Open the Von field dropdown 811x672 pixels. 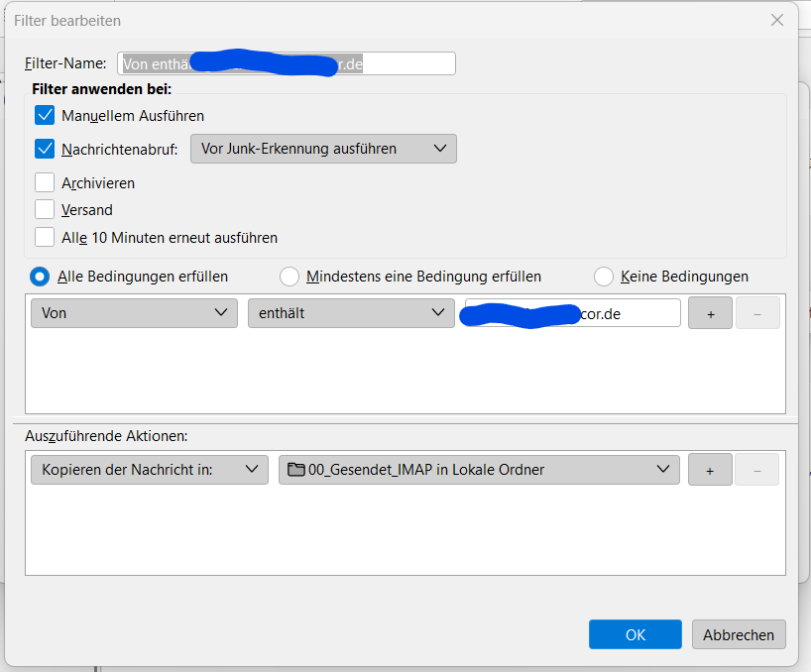coord(134,313)
